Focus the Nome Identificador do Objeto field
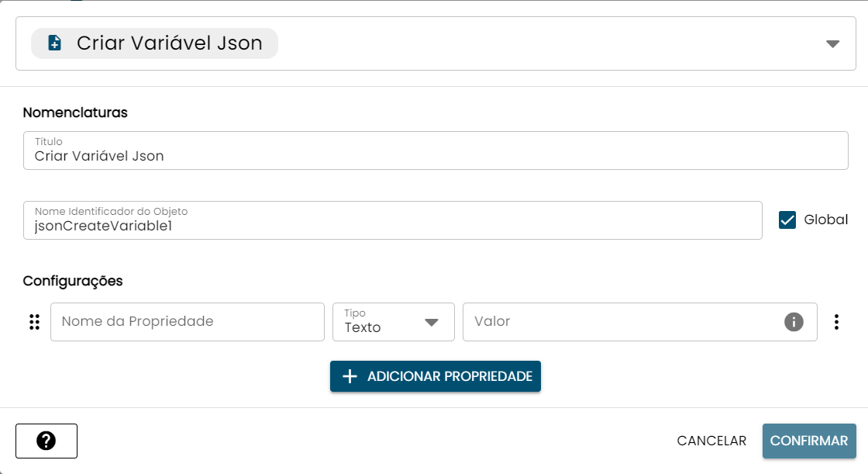The width and height of the screenshot is (868, 474). pyautogui.click(x=392, y=226)
